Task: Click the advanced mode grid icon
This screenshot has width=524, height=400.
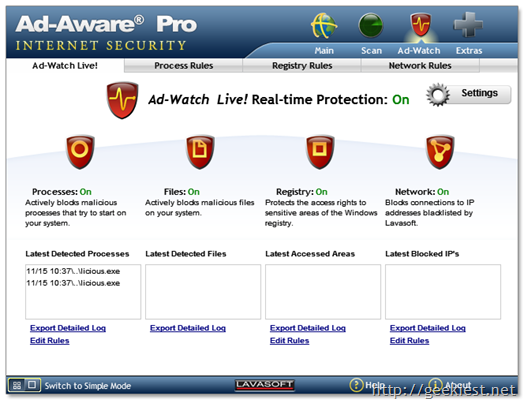Action: (17, 385)
